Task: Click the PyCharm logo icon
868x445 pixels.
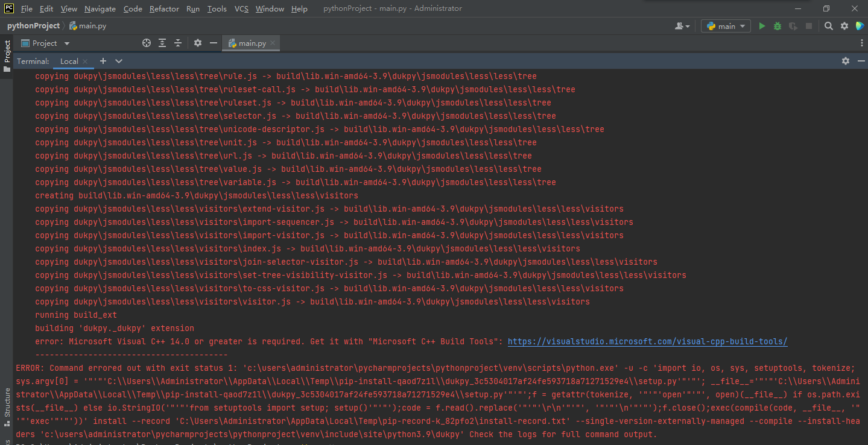Action: click(8, 8)
